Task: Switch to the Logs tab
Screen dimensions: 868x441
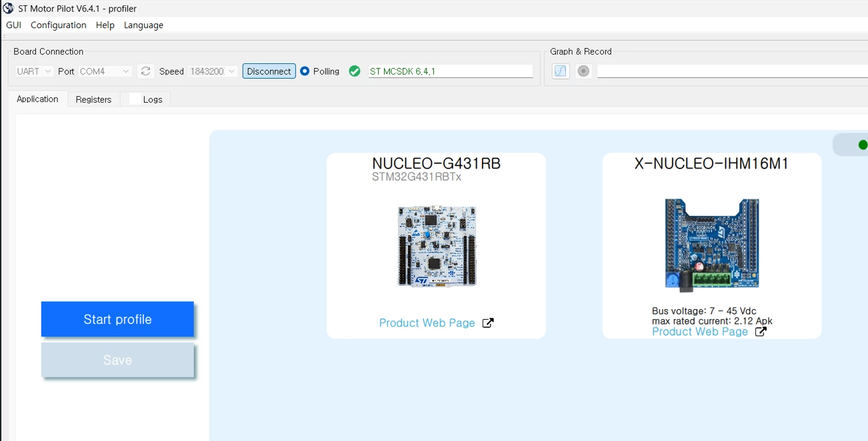Action: (x=145, y=99)
